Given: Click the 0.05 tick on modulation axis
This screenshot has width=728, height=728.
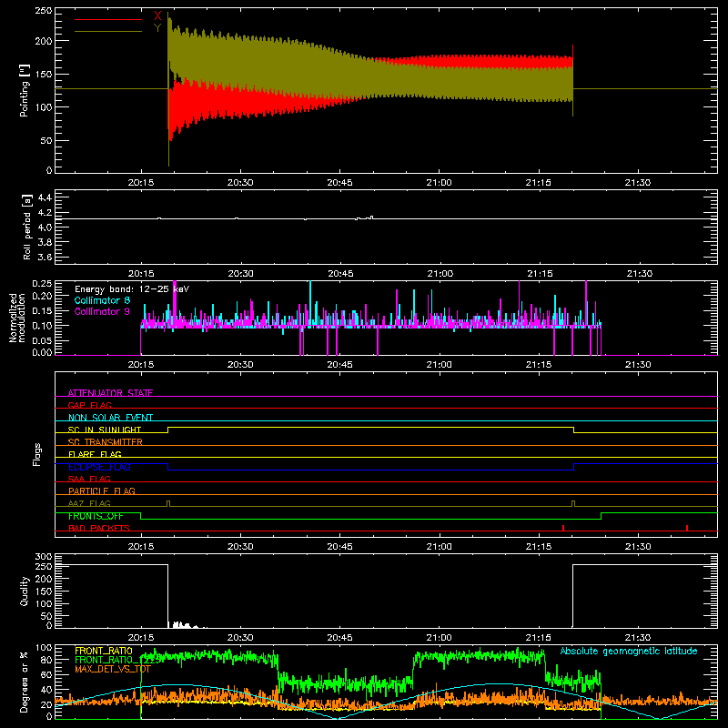Looking at the screenshot, I should coord(42,340).
